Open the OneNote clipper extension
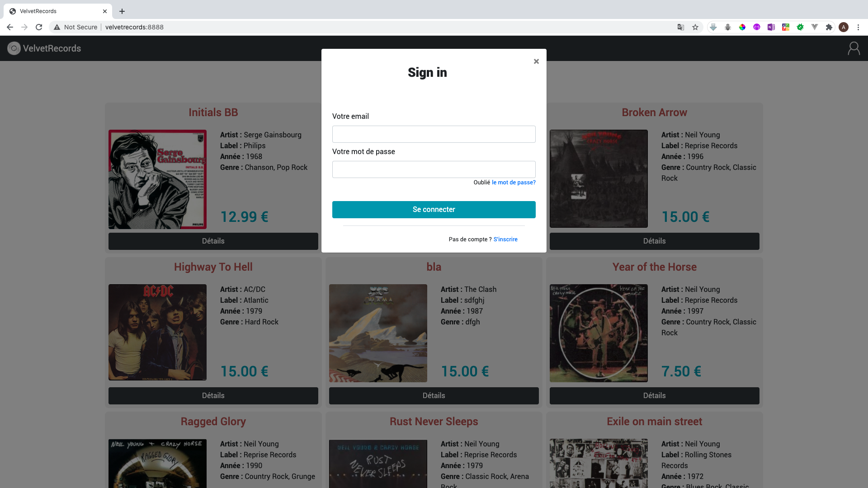Viewport: 868px width, 488px height. [771, 27]
